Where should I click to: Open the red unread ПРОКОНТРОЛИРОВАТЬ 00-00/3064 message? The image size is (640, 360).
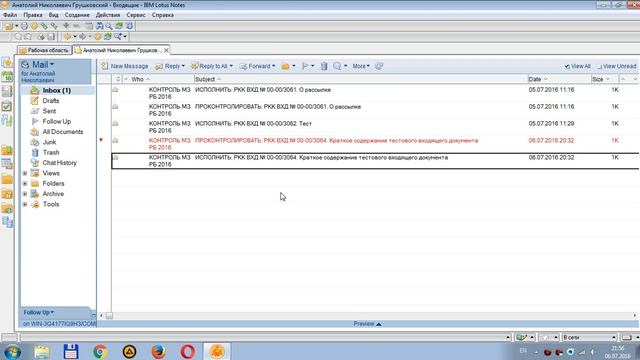375,144
